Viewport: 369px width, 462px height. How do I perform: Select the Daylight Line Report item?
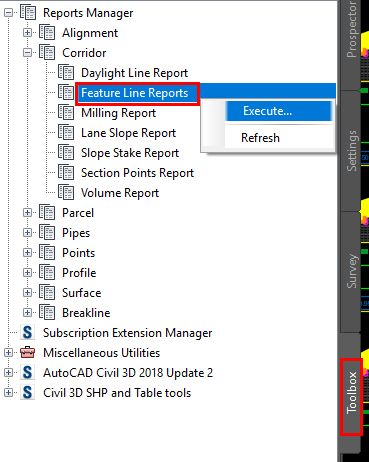pos(134,73)
